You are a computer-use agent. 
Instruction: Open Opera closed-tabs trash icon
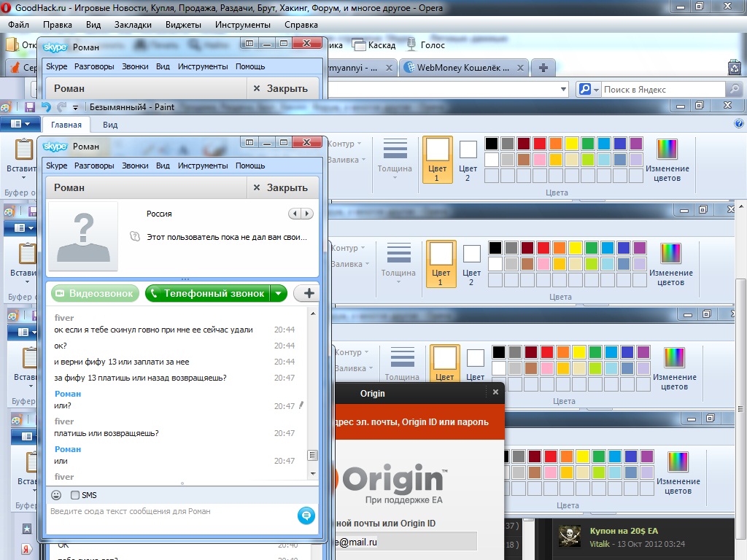(735, 67)
